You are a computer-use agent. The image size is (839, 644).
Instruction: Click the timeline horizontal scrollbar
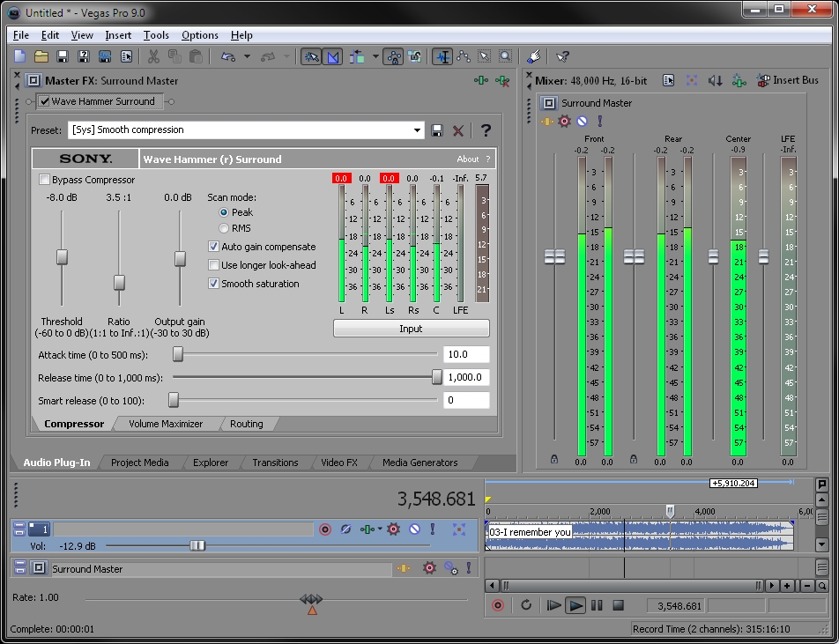[632, 586]
